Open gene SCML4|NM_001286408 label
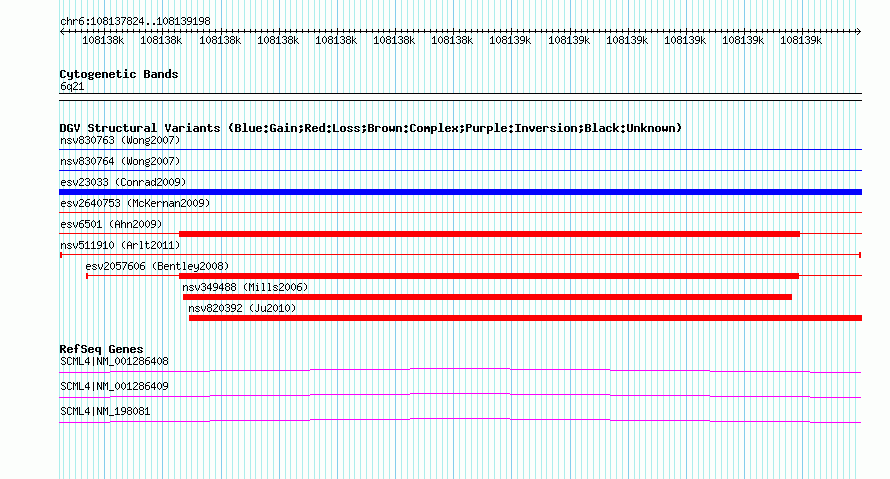Image resolution: width=890 pixels, height=479 pixels. pos(114,362)
